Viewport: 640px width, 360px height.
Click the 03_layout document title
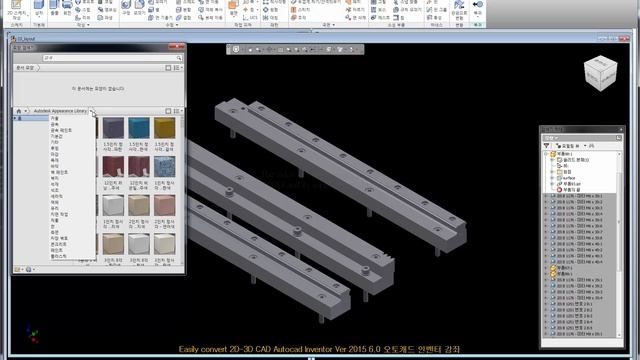pyautogui.click(x=26, y=39)
